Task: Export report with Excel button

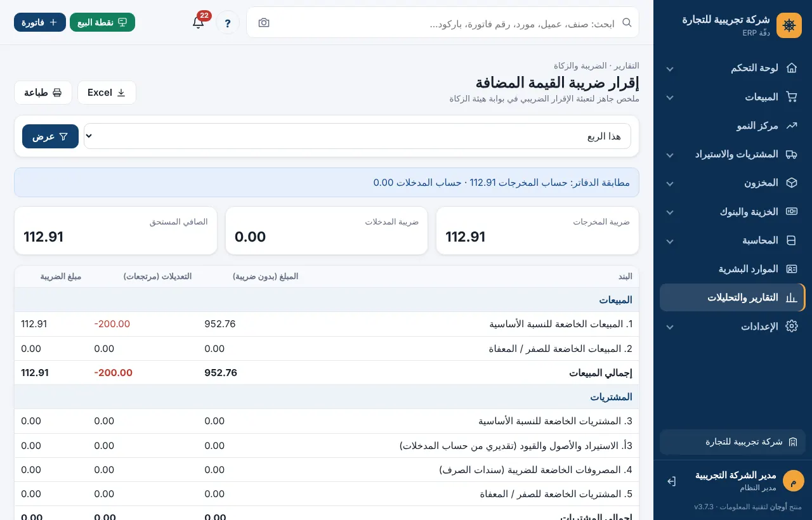Action: tap(107, 93)
